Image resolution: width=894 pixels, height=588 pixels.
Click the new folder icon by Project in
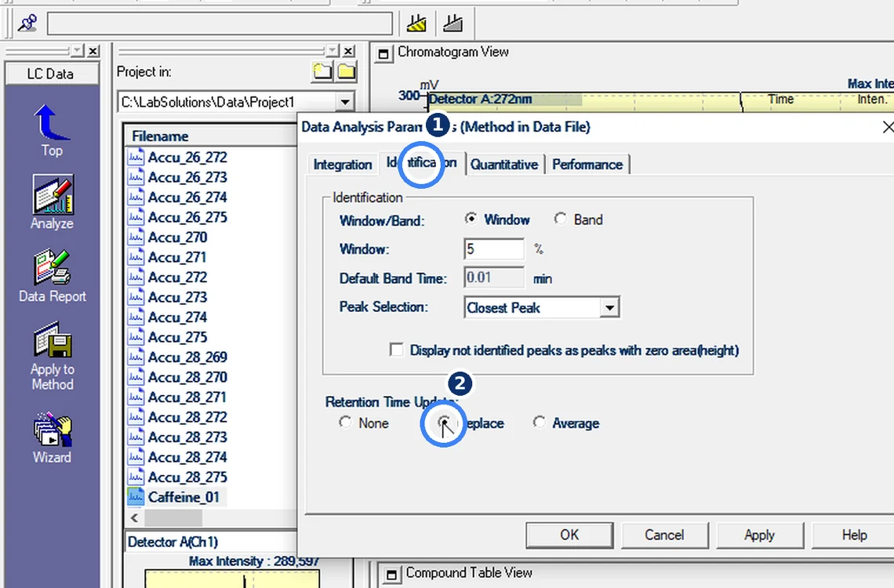pos(322,72)
